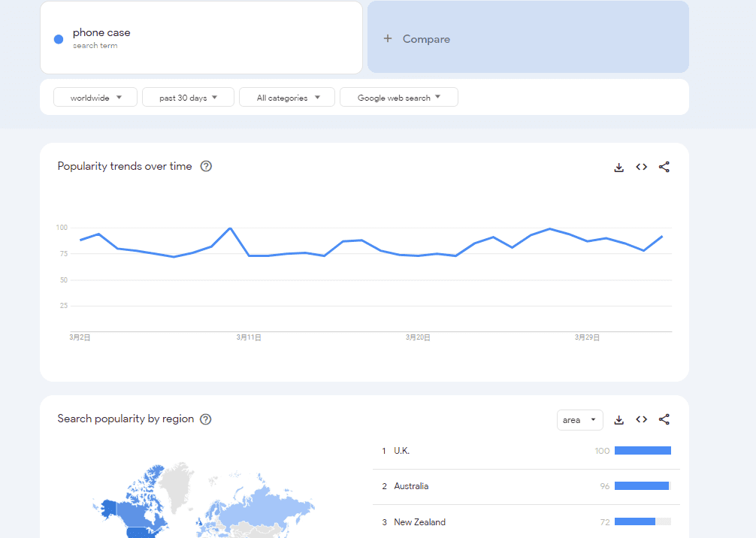This screenshot has height=538, width=756.
Task: Select the Australia row in region list
Action: (526, 486)
